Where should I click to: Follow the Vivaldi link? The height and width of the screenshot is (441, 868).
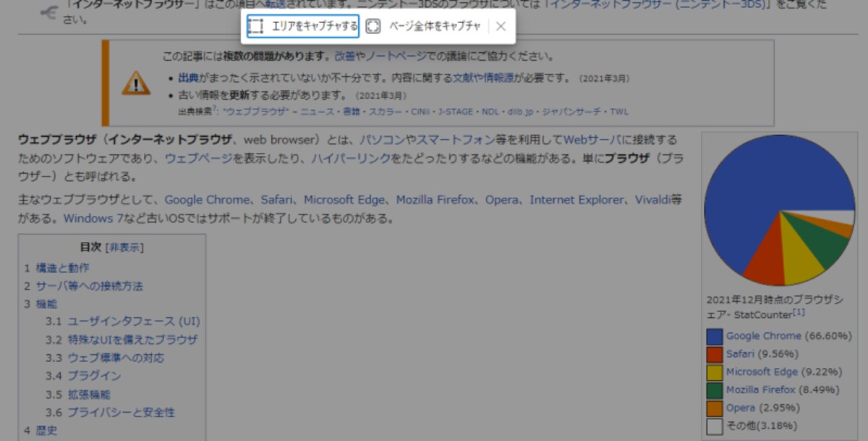pyautogui.click(x=653, y=200)
